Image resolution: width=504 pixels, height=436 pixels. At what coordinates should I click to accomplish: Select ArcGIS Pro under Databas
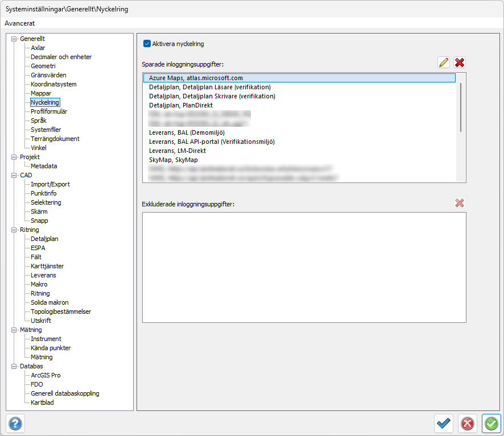46,375
